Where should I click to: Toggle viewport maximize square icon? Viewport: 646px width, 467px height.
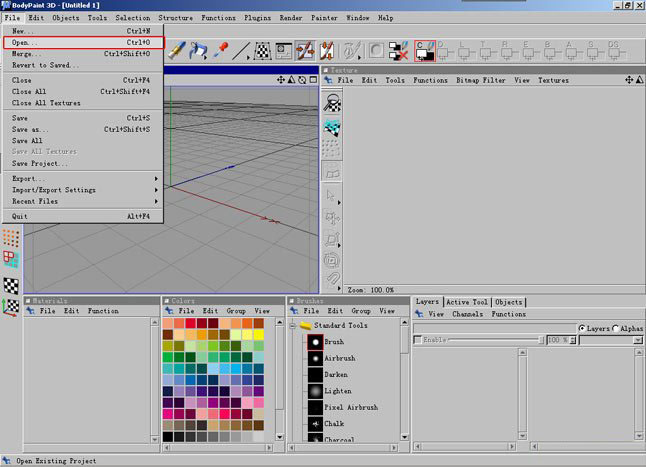(x=314, y=79)
